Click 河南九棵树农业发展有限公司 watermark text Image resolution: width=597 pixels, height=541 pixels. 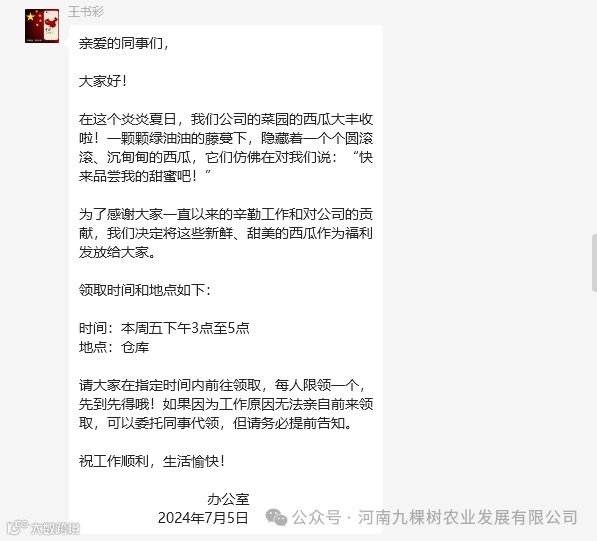coord(468,517)
